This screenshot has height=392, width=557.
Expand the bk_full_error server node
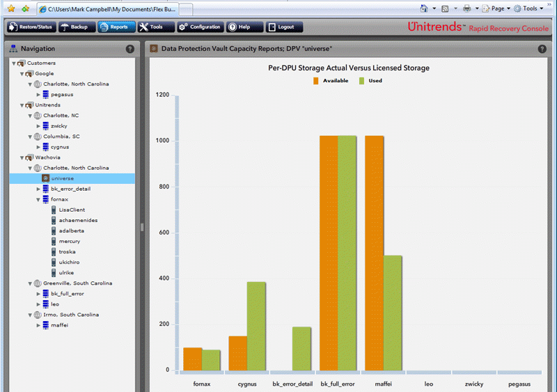38,294
